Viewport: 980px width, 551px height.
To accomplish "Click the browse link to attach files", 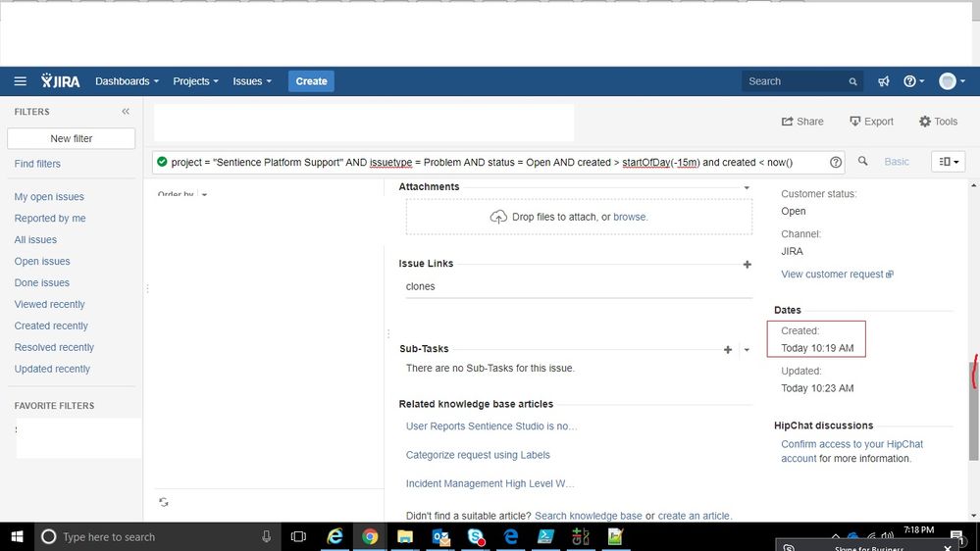I will point(629,217).
